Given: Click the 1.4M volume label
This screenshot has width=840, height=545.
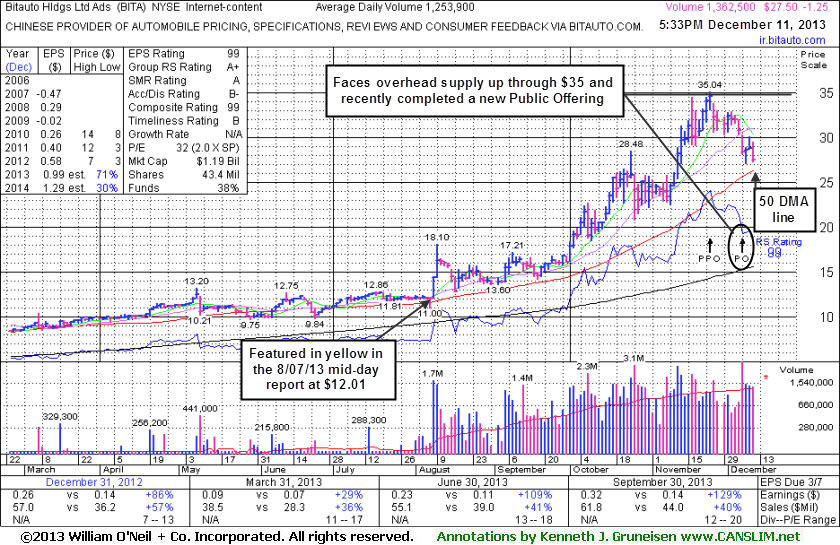Looking at the screenshot, I should click(522, 378).
